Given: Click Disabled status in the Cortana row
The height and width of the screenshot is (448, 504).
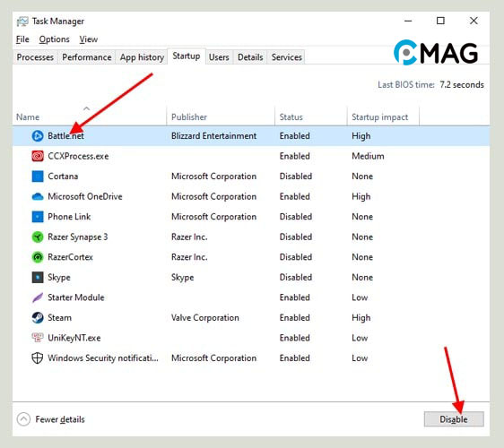Looking at the screenshot, I should point(296,177).
